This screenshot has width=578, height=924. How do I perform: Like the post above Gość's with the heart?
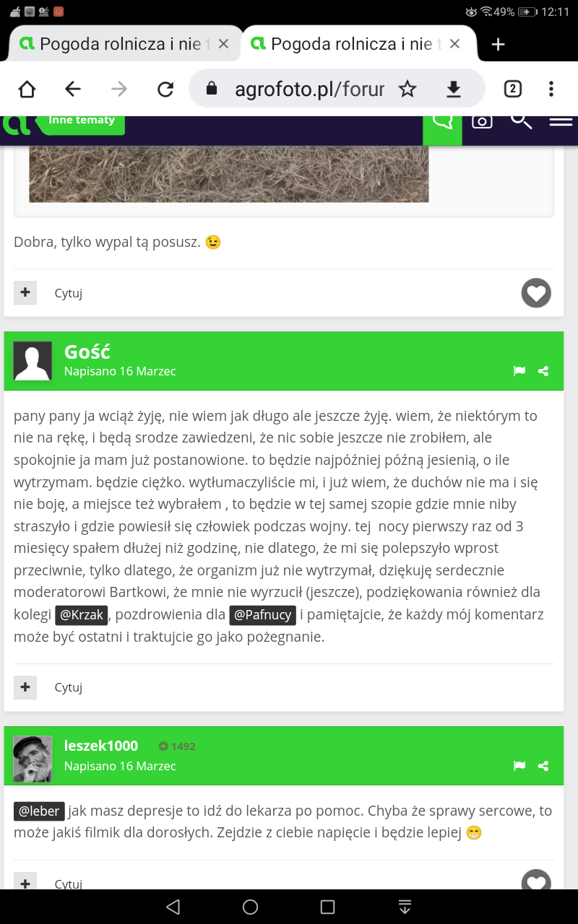(x=535, y=293)
